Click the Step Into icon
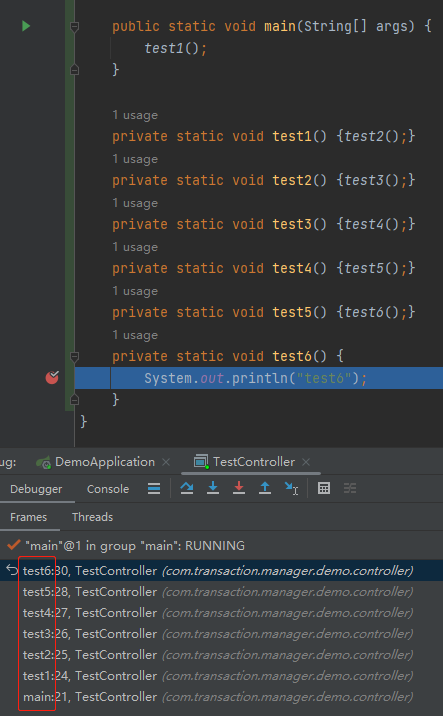Image resolution: width=443 pixels, height=716 pixels. (213, 488)
